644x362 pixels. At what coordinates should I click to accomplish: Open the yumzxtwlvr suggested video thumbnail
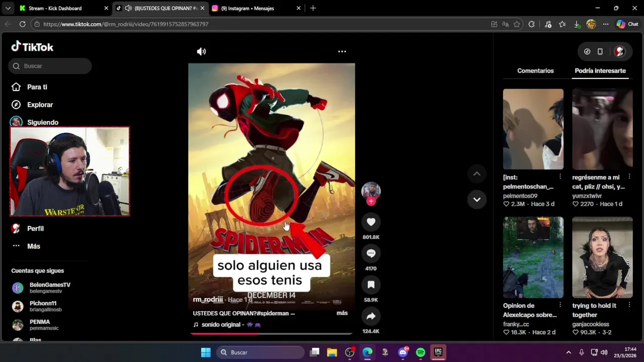602,129
